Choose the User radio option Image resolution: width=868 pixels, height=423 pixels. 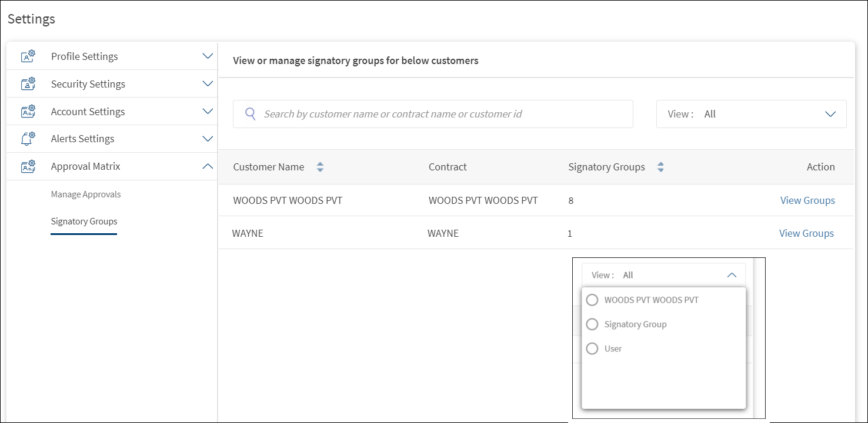coord(592,348)
